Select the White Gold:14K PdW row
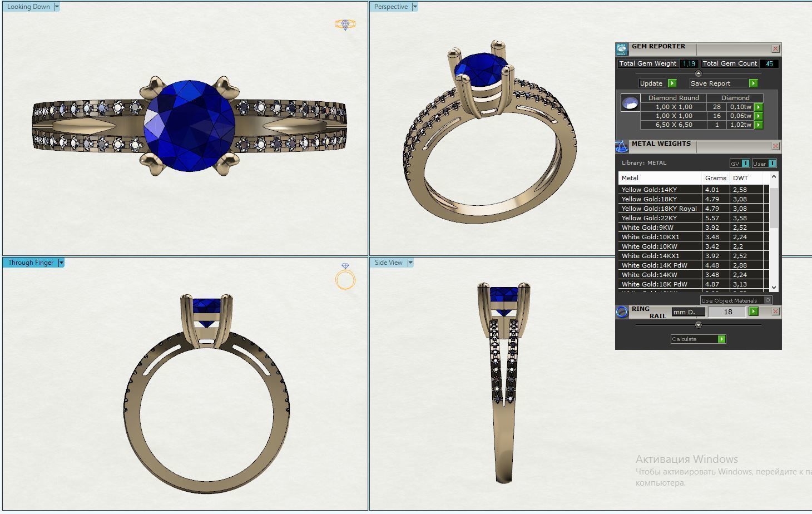812x514 pixels. 694,265
